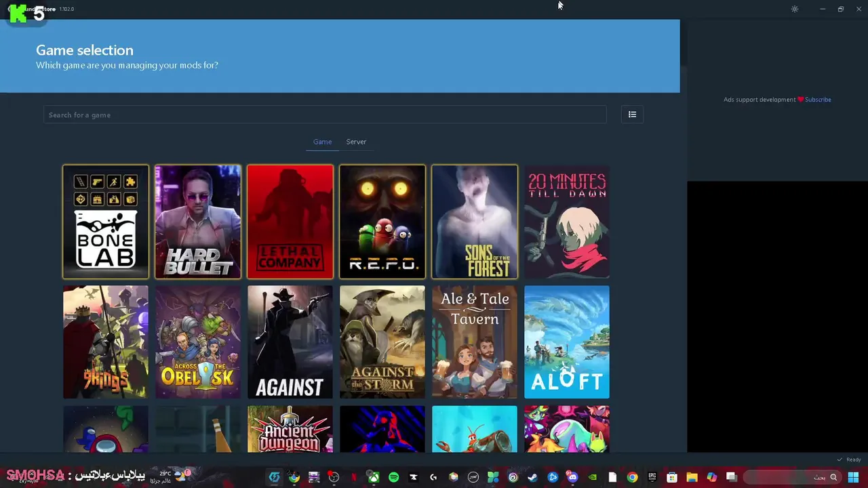Open the NVIDIA app from taskbar

click(593, 477)
